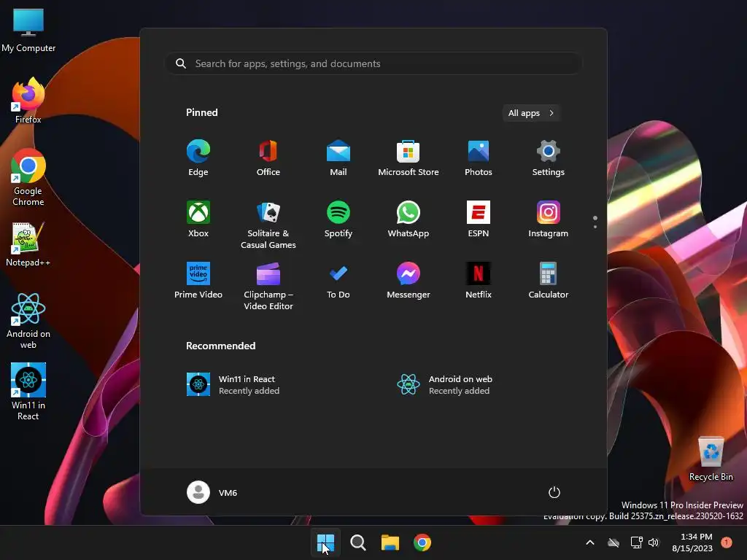Viewport: 747px width, 560px height.
Task: Open the notification badge on taskbar
Action: click(727, 542)
